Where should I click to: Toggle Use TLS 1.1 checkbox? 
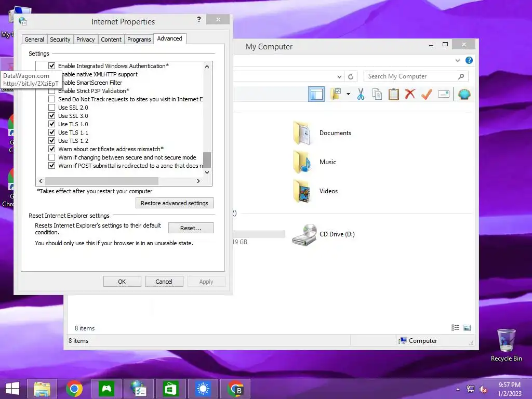[x=51, y=132]
